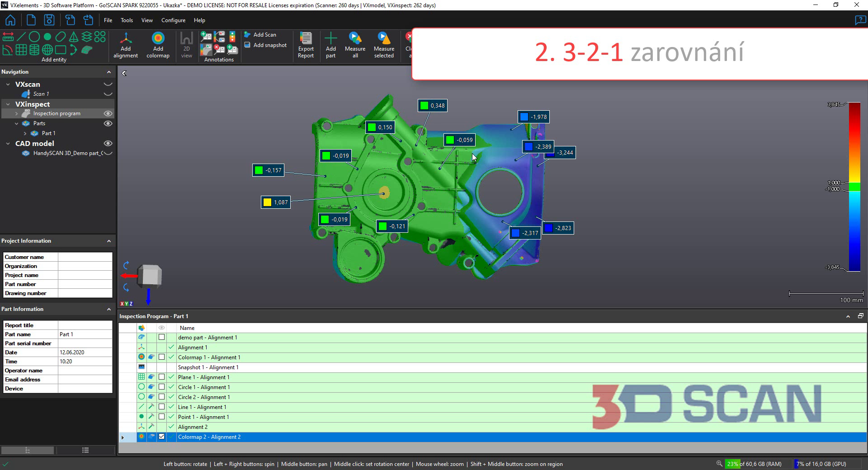
Task: Collapse the Project Information panel
Action: [109, 241]
